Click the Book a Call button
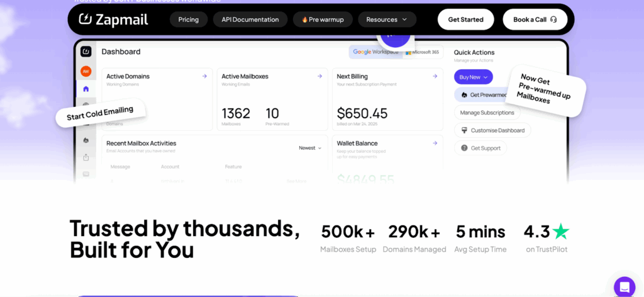Image resolution: width=644 pixels, height=297 pixels. 535,20
